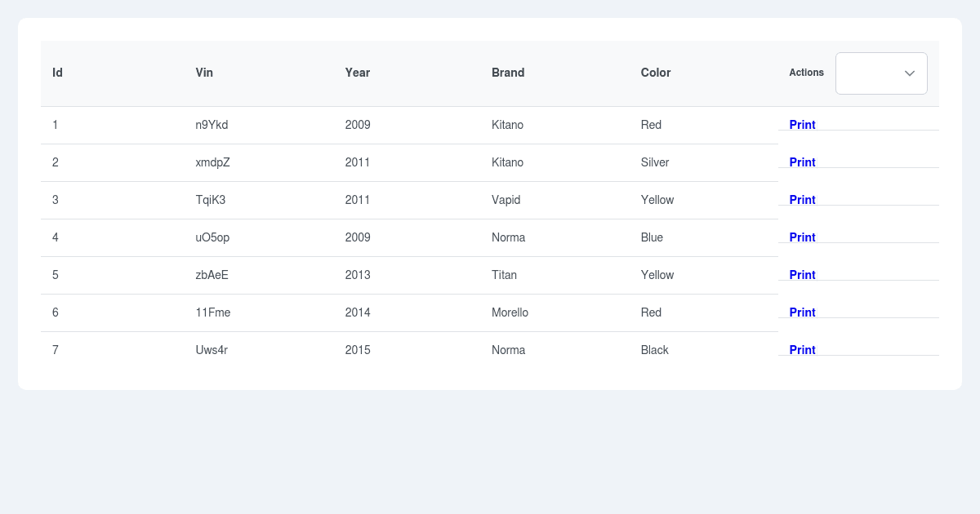Print the row with Vin uO5op
The width and height of the screenshot is (980, 514).
(802, 237)
